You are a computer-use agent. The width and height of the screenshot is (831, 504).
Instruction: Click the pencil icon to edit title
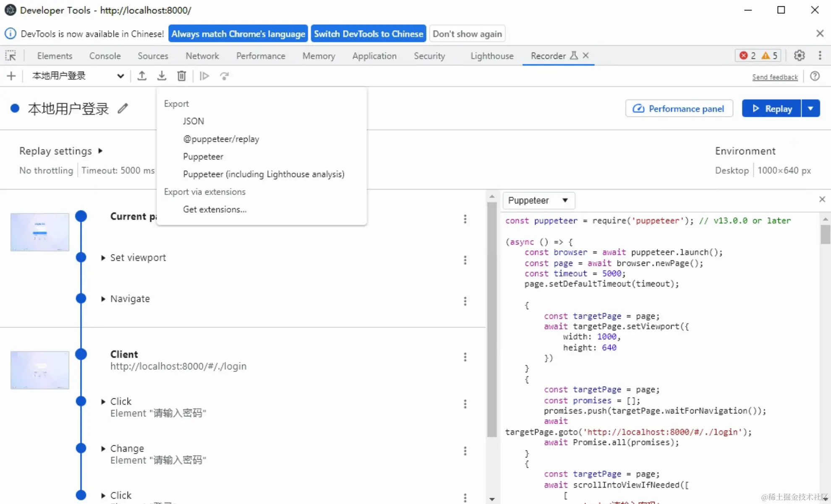(123, 109)
